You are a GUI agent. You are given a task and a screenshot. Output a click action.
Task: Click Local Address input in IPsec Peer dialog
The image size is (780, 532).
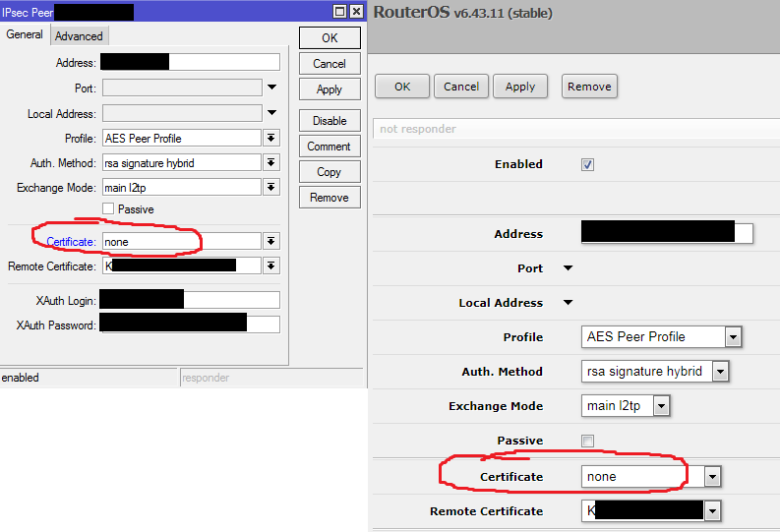[x=182, y=113]
